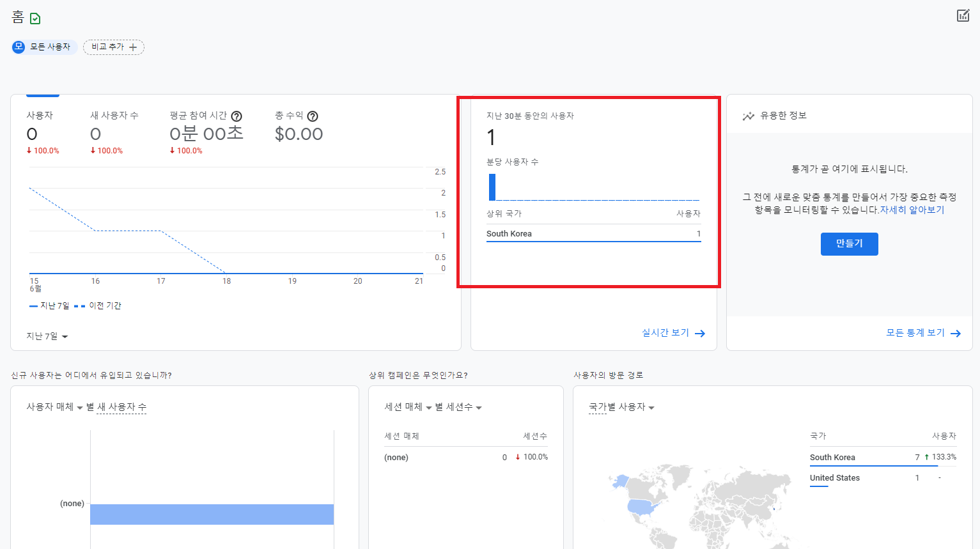Screen dimensions: 980x549
Task: Click the help icon beside 평균 참여 시간
Action: click(237, 116)
